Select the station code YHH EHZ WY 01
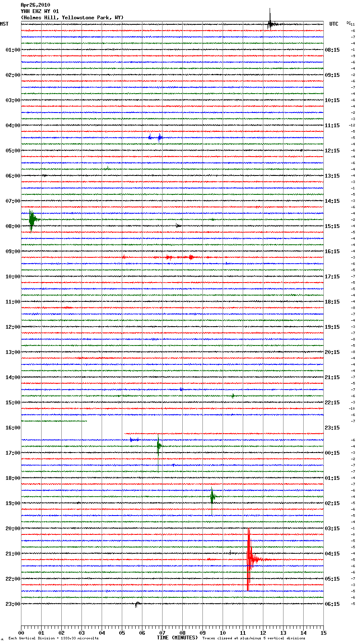This screenshot has width=357, height=644. pos(40,11)
